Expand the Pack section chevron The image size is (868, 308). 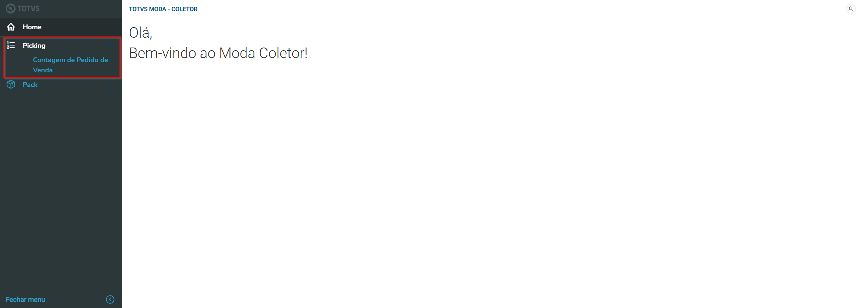pyautogui.click(x=110, y=85)
